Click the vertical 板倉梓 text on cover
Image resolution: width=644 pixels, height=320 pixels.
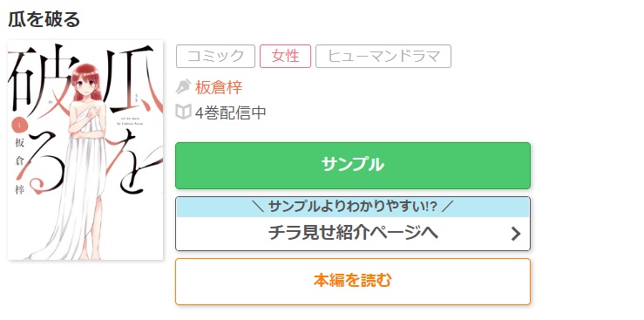tap(20, 167)
